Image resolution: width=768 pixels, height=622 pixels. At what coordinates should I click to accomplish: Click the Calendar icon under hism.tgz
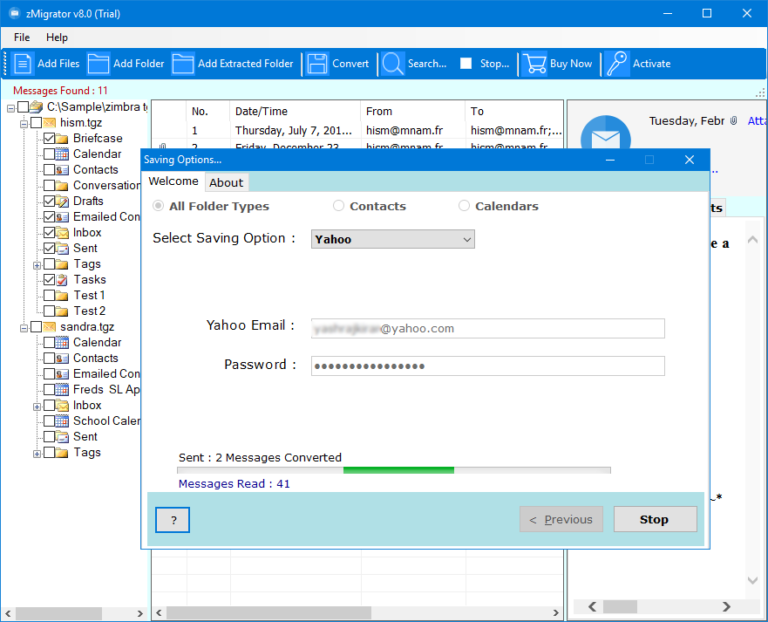(62, 154)
